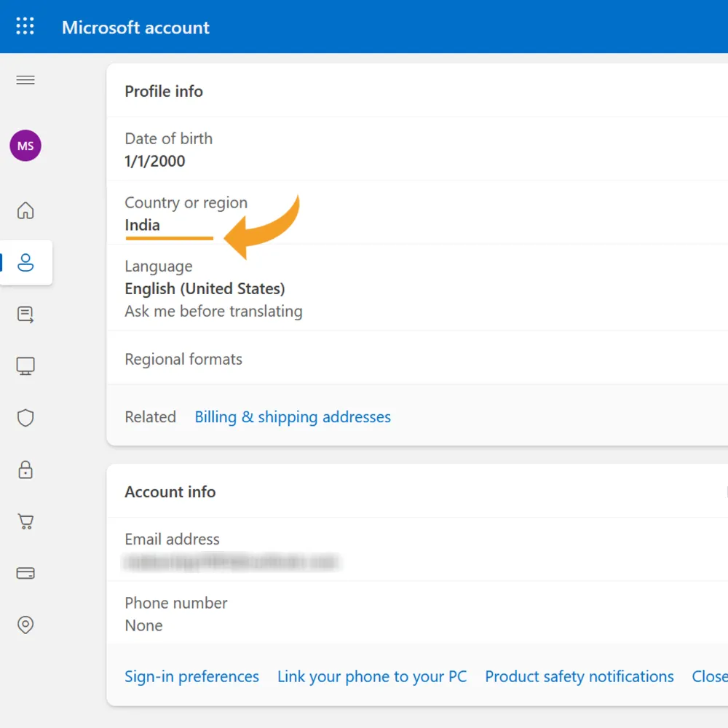Viewport: 728px width, 728px height.
Task: Open the Regional formats row
Action: (417, 358)
